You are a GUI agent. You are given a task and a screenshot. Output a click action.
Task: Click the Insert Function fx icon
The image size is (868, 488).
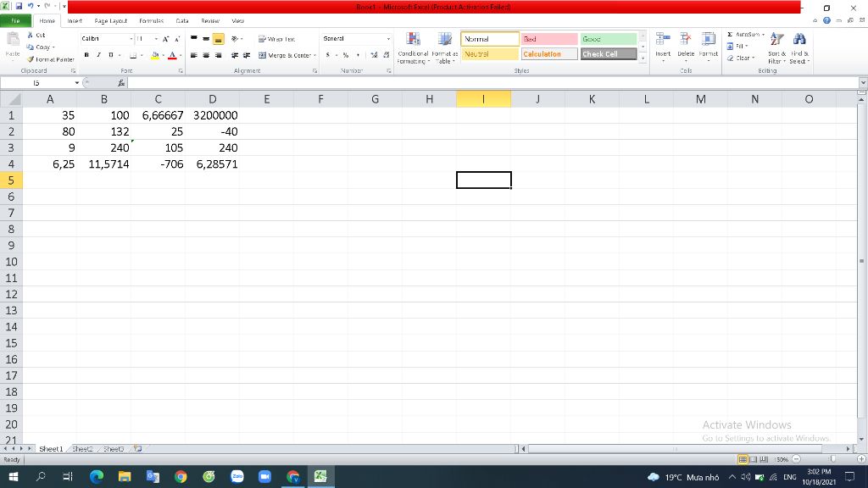click(x=121, y=83)
